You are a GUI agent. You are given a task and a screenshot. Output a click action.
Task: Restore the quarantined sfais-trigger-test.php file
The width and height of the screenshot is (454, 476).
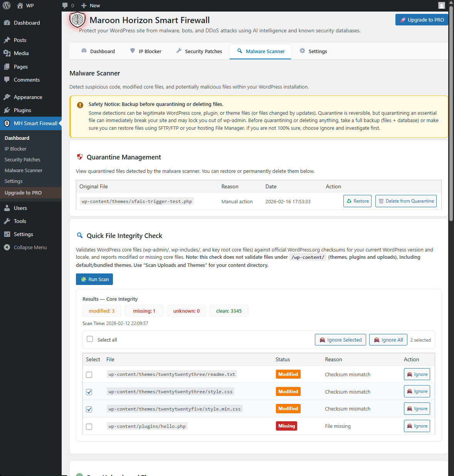coord(357,201)
